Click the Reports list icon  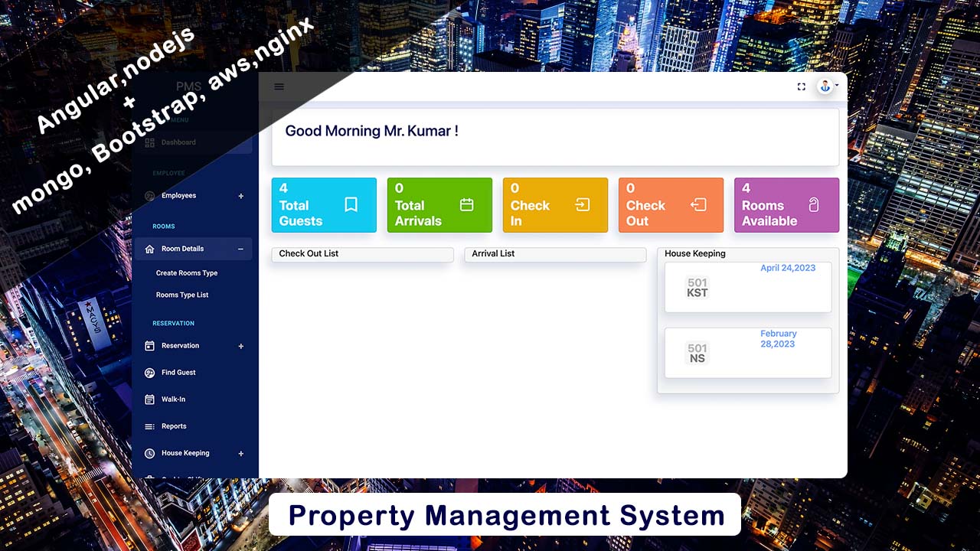[149, 426]
